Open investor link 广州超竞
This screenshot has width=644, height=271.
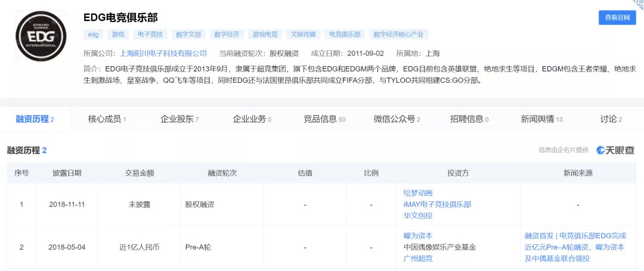tap(417, 258)
